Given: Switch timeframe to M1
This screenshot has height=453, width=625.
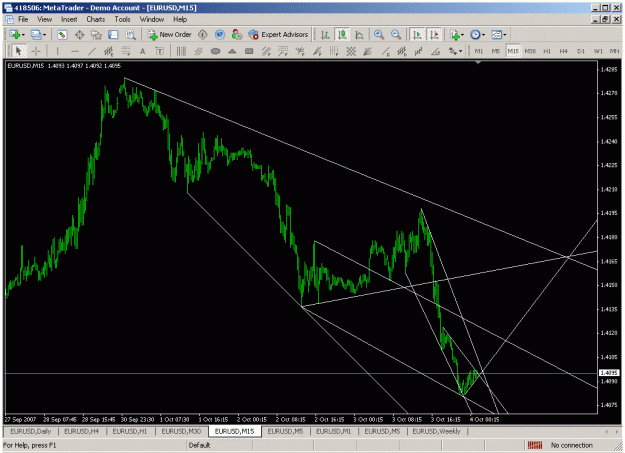Looking at the screenshot, I should click(x=479, y=51).
